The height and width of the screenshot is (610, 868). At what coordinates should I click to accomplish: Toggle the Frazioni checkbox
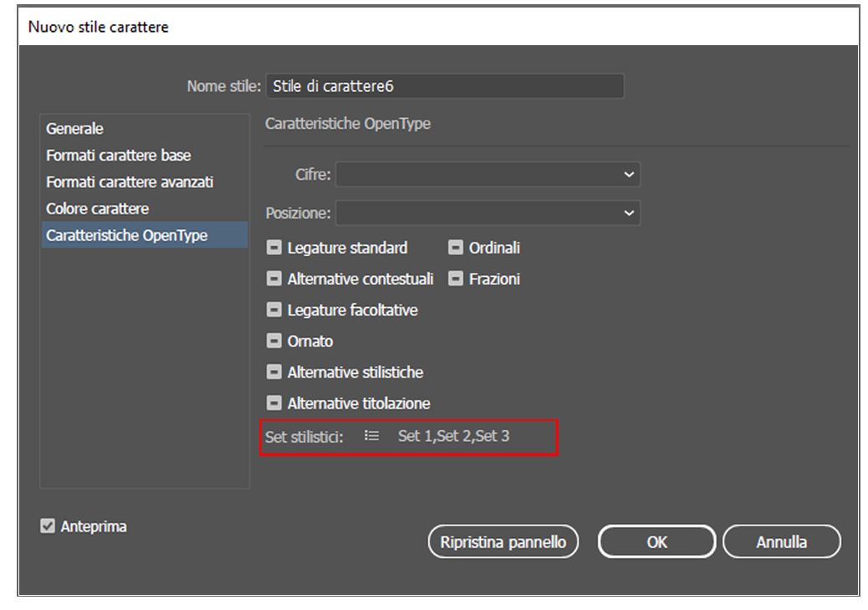click(x=456, y=279)
